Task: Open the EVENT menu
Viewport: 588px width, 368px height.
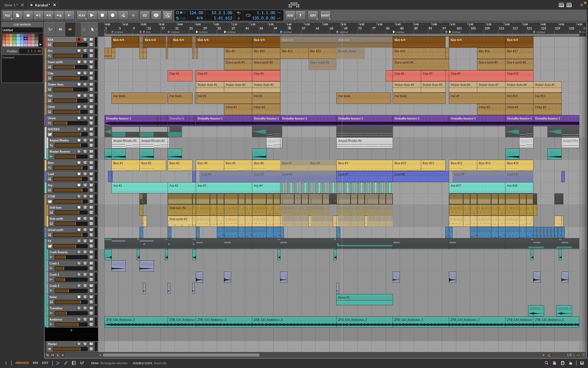Action: (x=325, y=15)
